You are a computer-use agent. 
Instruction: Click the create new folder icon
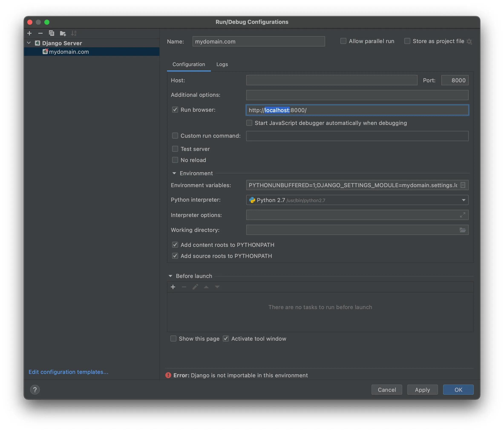(63, 33)
